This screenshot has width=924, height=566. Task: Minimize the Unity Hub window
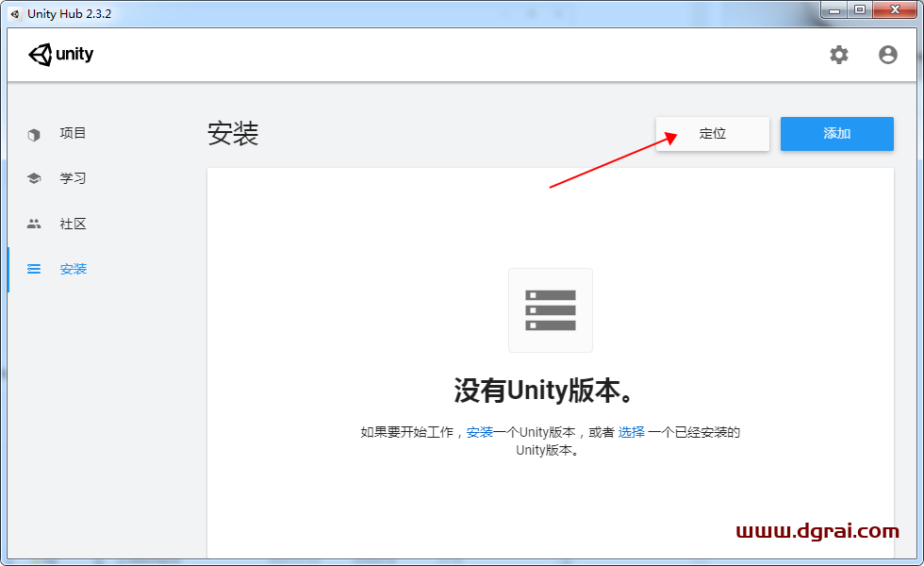[833, 10]
